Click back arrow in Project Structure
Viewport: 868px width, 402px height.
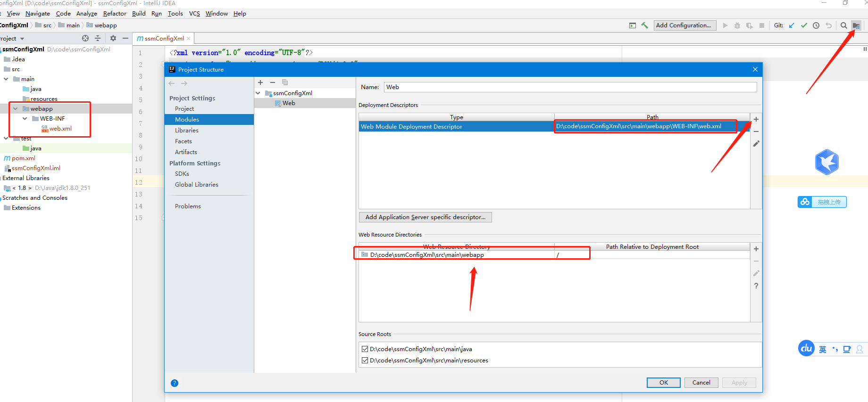tap(172, 83)
